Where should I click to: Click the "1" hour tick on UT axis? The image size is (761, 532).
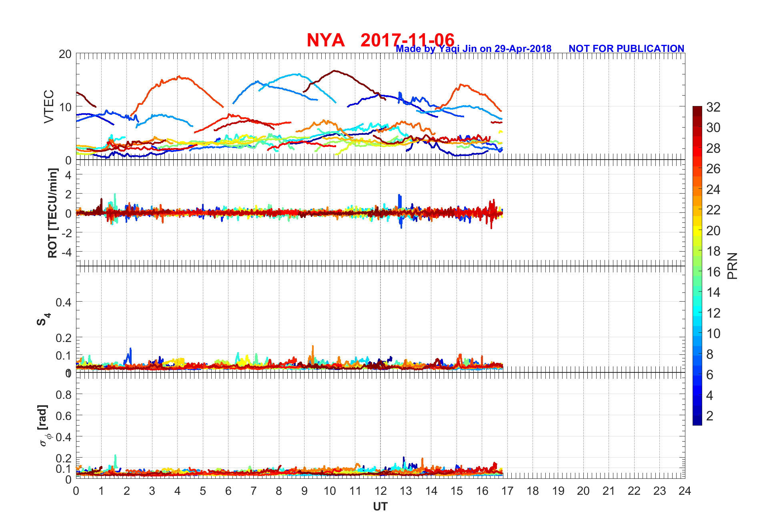[101, 491]
